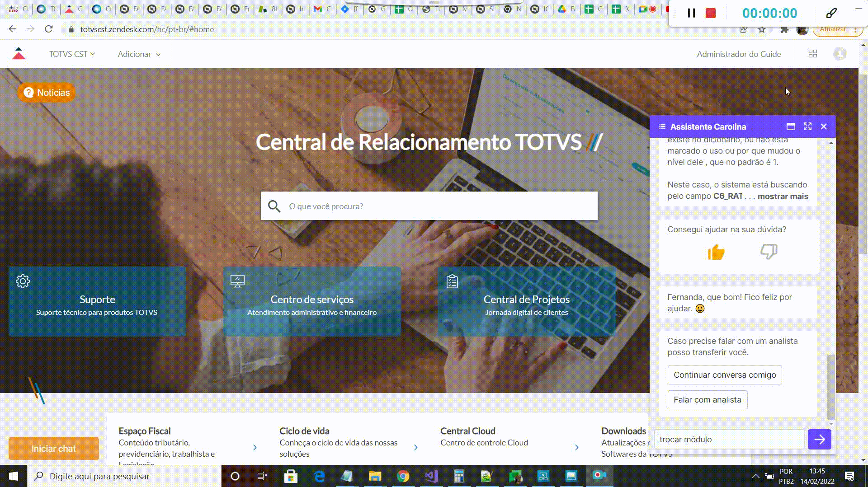
Task: Switch to Chrome in the taskbar
Action: (x=403, y=476)
